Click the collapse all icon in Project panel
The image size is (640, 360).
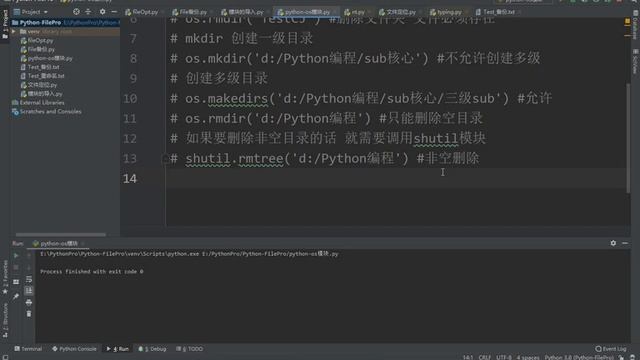pos(88,12)
